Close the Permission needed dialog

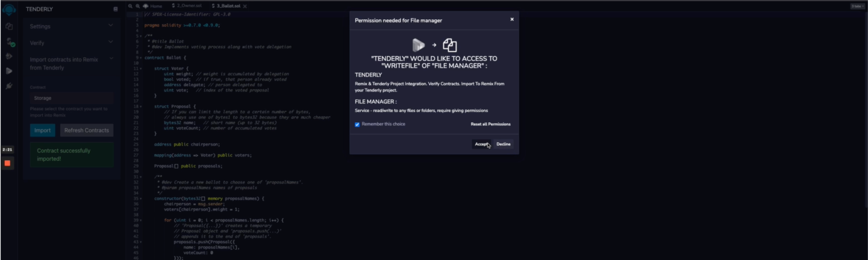[x=512, y=19]
